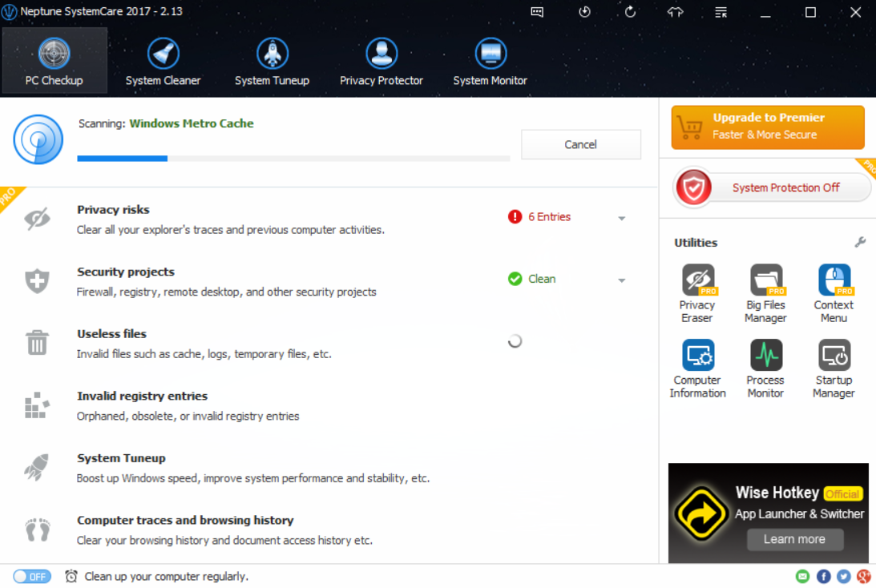Toggle the scheduled cleanup OFF switch
The height and width of the screenshot is (588, 876).
32,576
